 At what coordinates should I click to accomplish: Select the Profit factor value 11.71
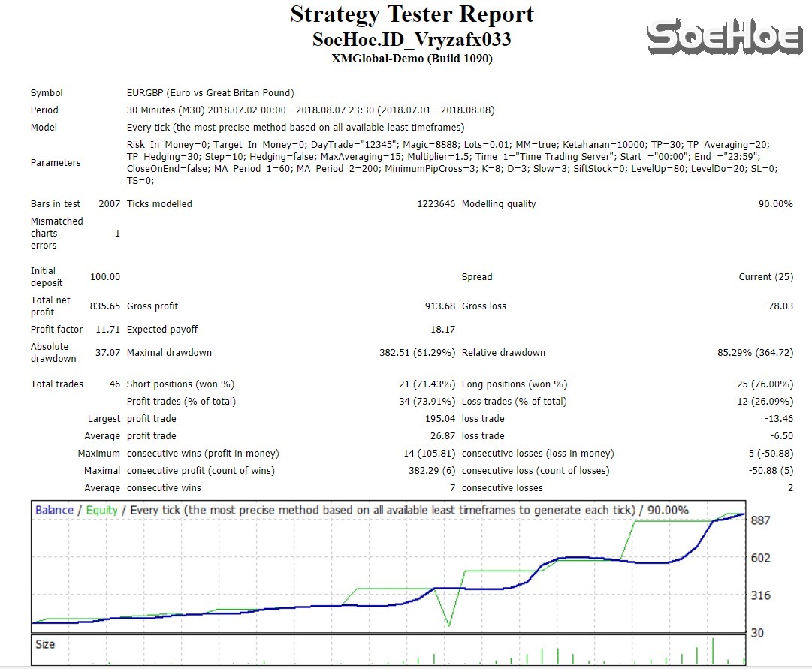point(104,330)
